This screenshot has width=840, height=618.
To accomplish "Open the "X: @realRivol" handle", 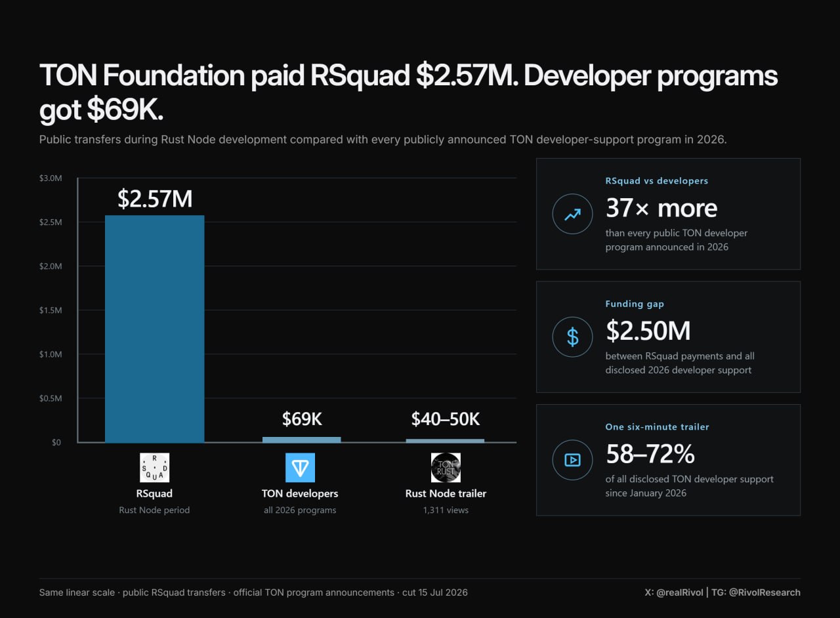I will point(675,592).
